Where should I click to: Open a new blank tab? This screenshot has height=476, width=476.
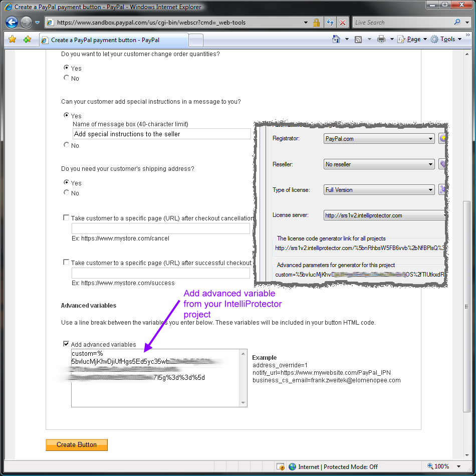[x=196, y=40]
